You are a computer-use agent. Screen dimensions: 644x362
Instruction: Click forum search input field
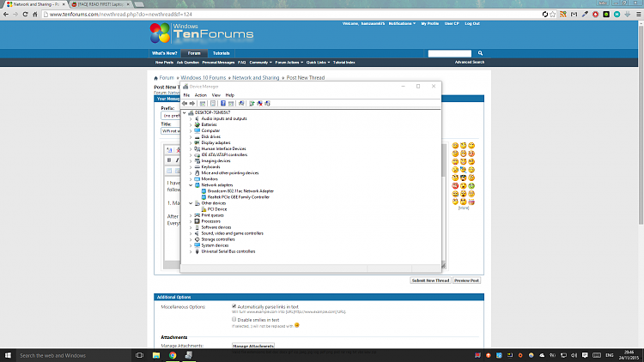tap(449, 53)
